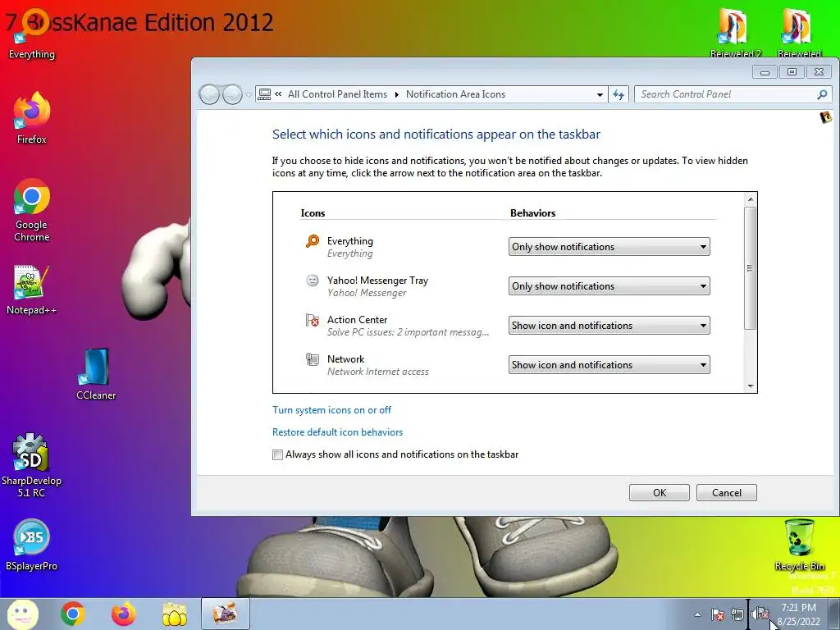Image resolution: width=840 pixels, height=630 pixels.
Task: Open the Recycle Bin
Action: coord(799,545)
